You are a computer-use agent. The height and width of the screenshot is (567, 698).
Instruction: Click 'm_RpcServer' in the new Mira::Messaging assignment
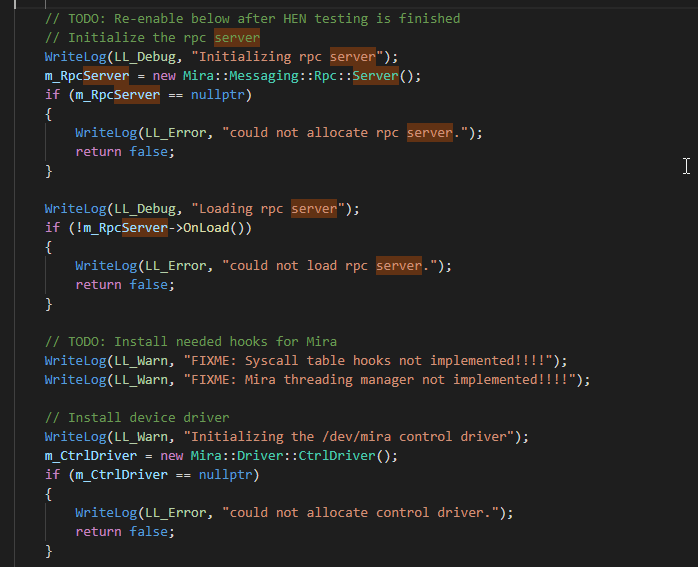(87, 76)
